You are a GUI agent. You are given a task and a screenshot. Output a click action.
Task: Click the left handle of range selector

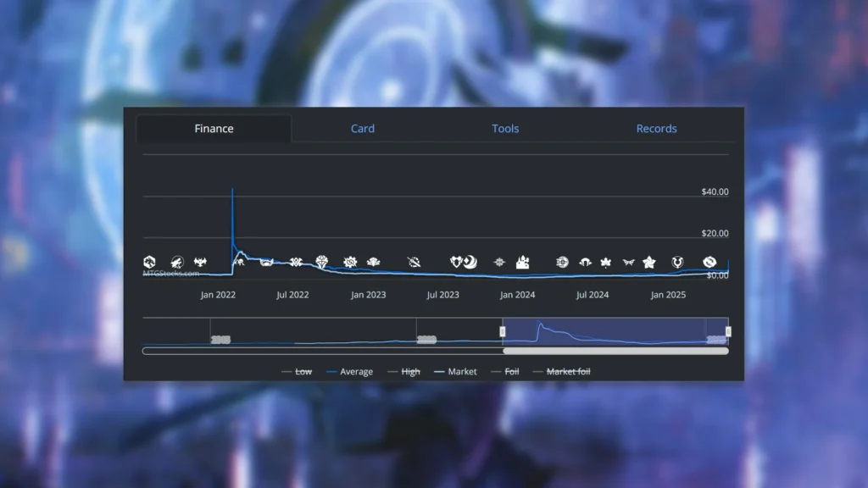coord(503,331)
